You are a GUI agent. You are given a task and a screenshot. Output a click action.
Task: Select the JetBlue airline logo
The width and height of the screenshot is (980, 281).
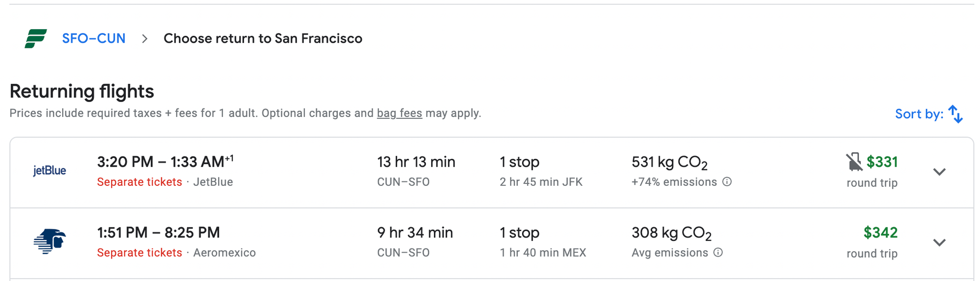click(x=50, y=170)
